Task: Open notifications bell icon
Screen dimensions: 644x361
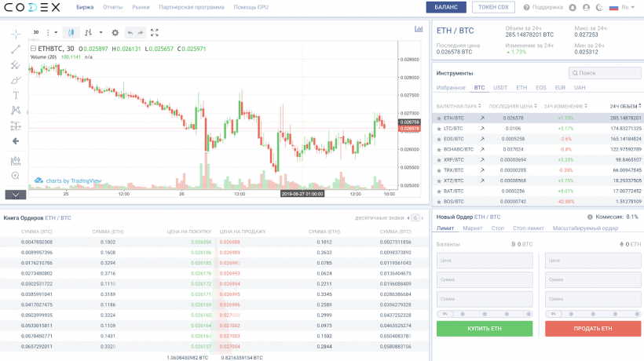Action: coord(573,7)
